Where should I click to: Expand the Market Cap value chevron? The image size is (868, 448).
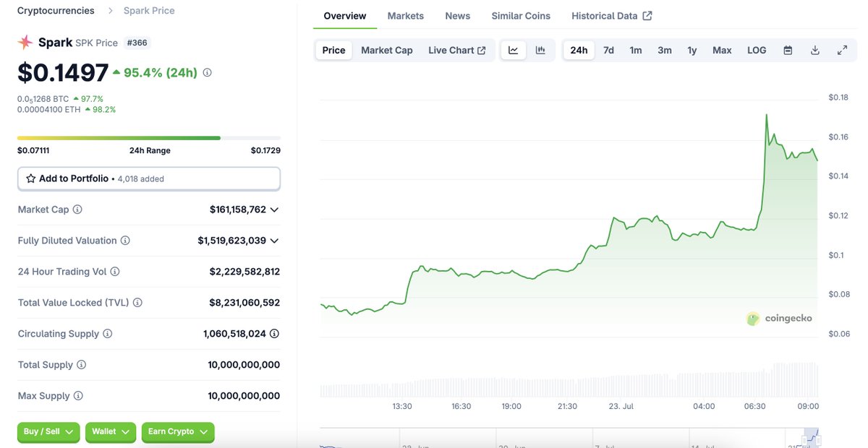pos(274,210)
